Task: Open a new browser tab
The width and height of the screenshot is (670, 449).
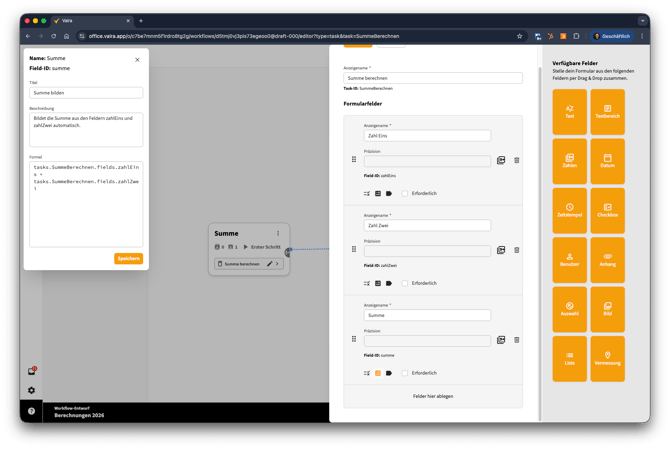Action: click(141, 21)
